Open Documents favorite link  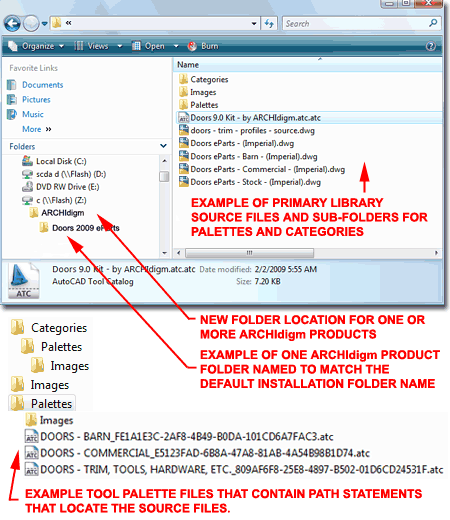[42, 85]
